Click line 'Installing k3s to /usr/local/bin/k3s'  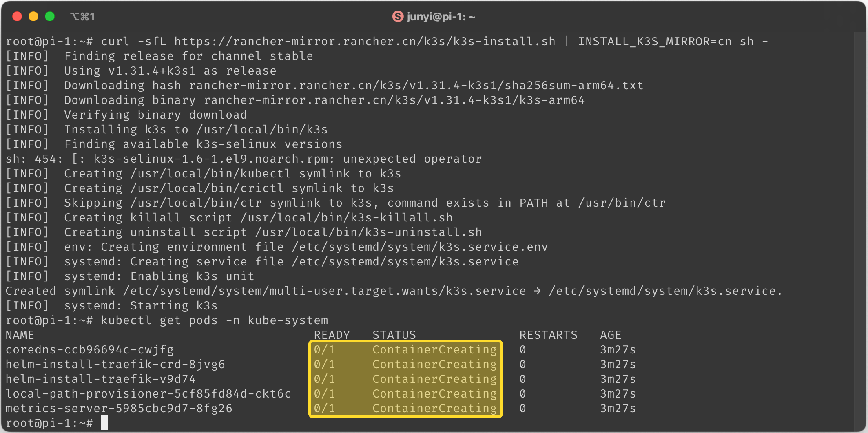pyautogui.click(x=196, y=130)
